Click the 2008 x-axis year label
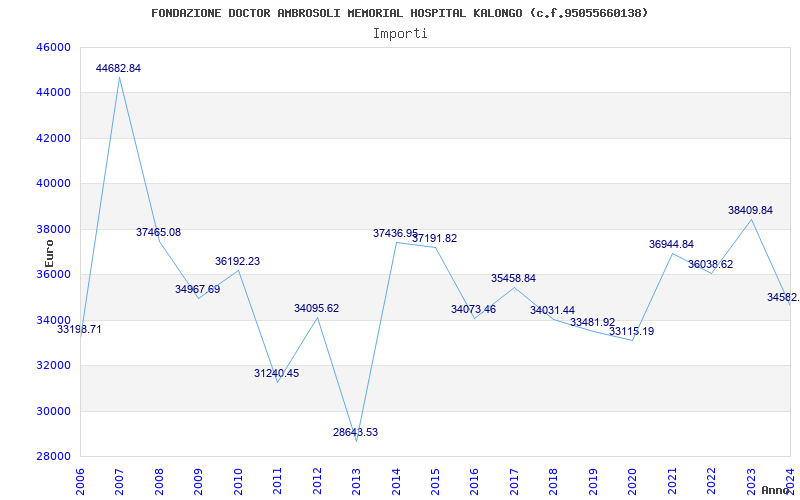This screenshot has height=500, width=800. 159,482
